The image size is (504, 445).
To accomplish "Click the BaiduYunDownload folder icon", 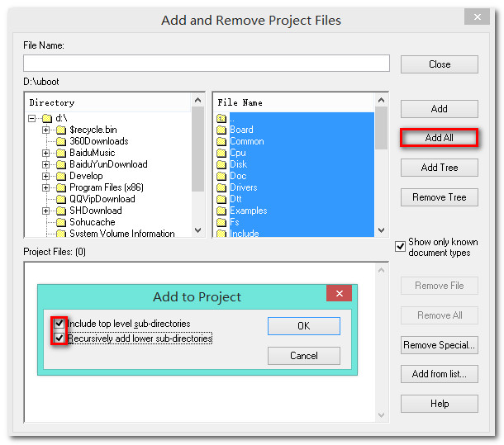I will tap(61, 164).
